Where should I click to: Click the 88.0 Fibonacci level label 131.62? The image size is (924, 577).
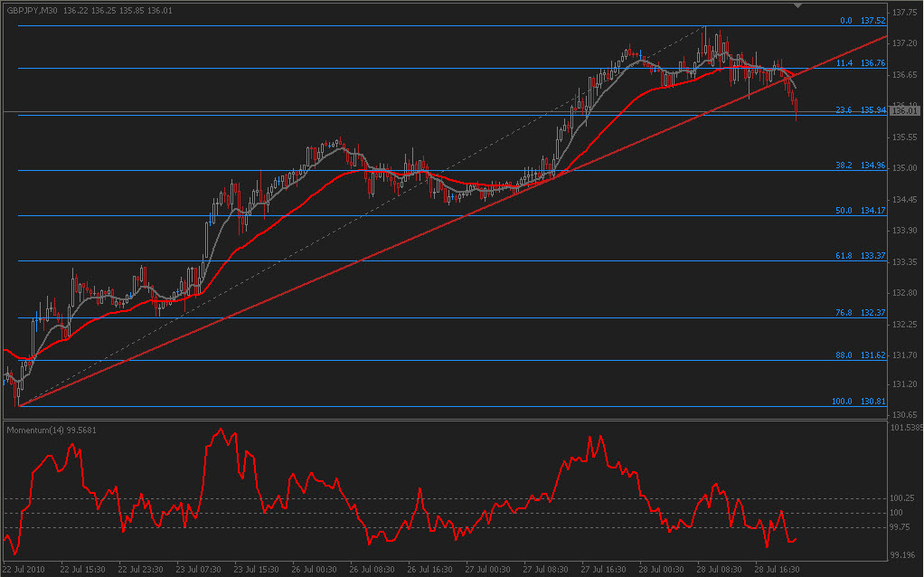pos(860,355)
